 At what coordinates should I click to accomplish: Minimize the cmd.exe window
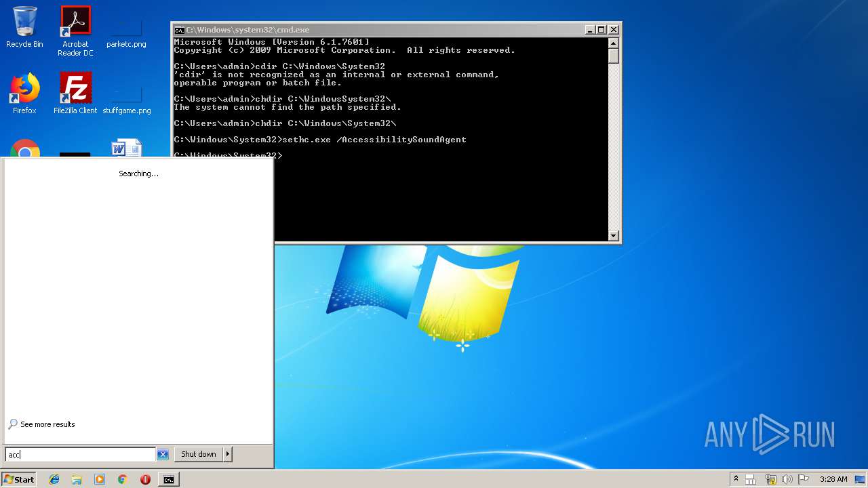click(x=590, y=30)
